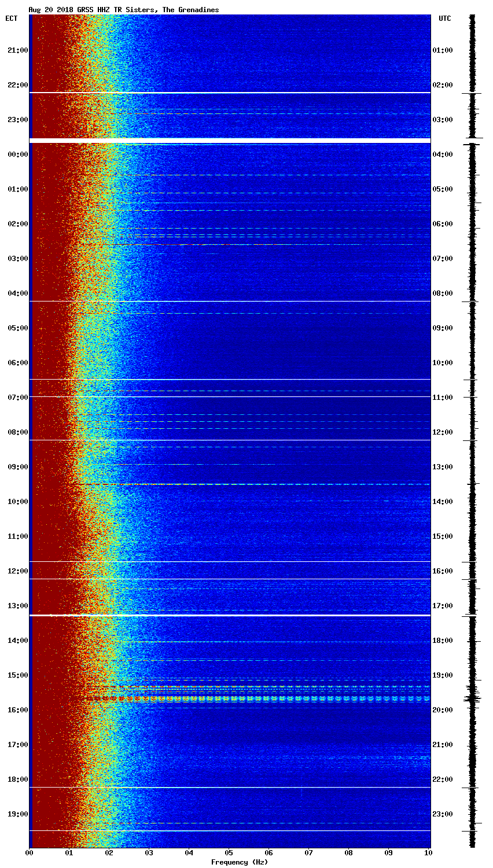Click the UTC axis label '13:00'
This screenshot has width=493, height=868.
pyautogui.click(x=443, y=467)
